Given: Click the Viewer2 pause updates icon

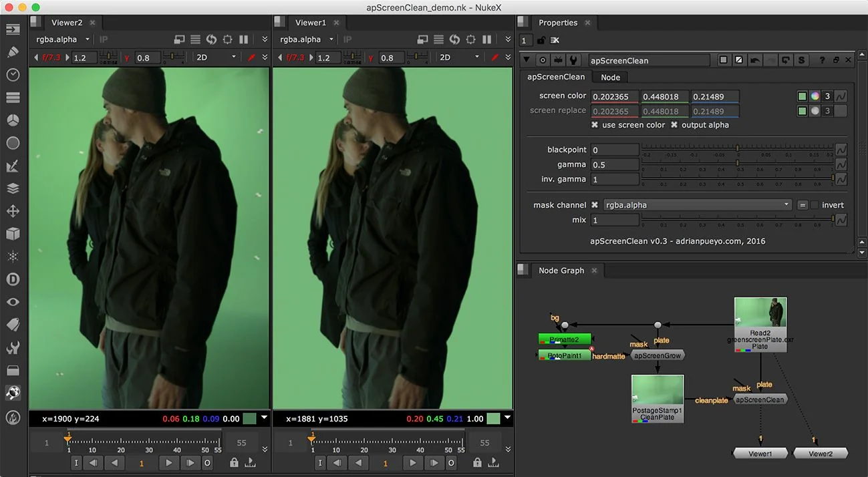Looking at the screenshot, I should [x=244, y=39].
